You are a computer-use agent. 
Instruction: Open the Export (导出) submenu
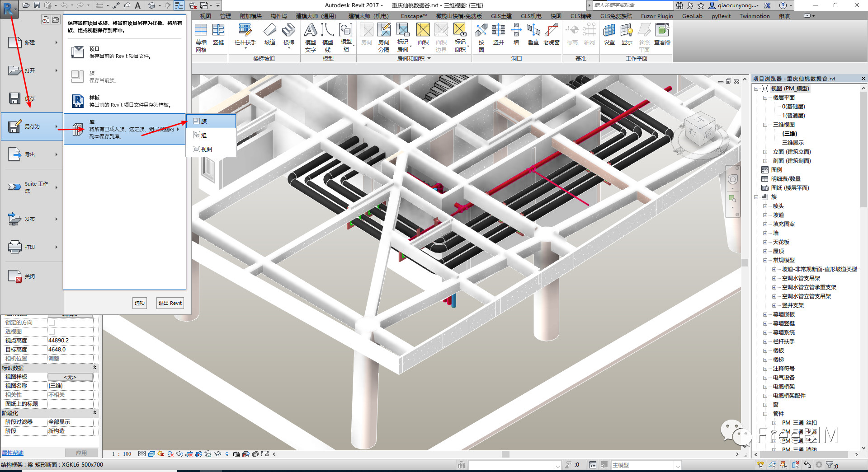click(32, 154)
